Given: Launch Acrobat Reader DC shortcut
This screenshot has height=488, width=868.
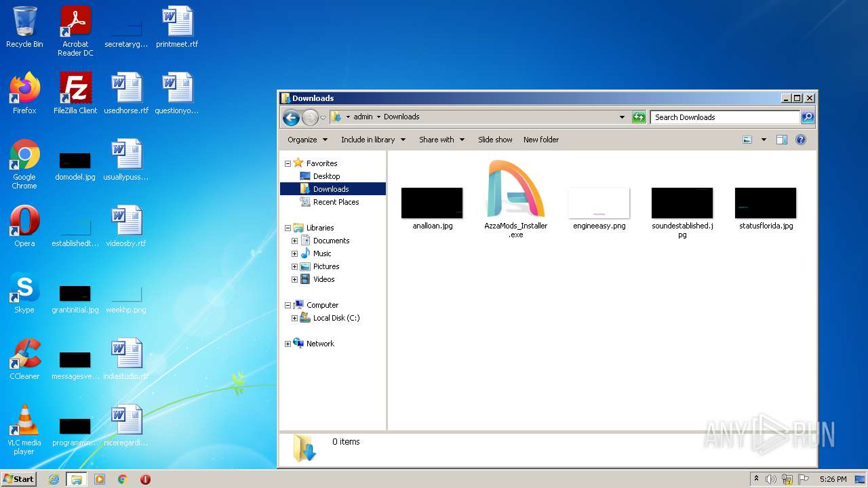Looking at the screenshot, I should (75, 31).
